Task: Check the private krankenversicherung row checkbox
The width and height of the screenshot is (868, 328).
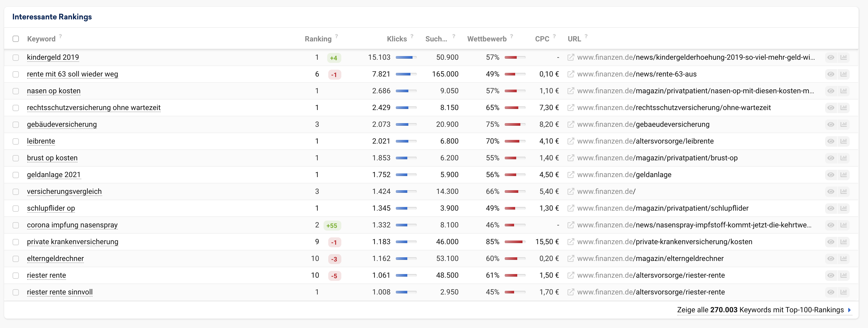Action: (x=16, y=242)
